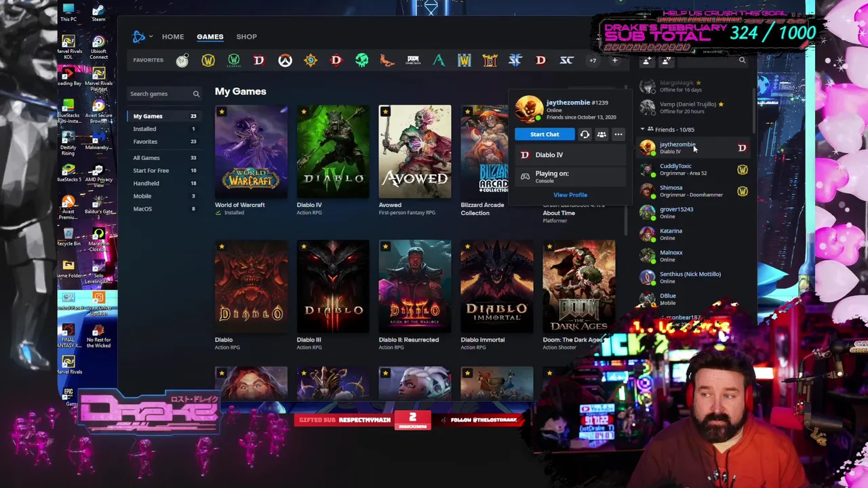Select the Mobile filter
The width and height of the screenshot is (868, 488).
click(x=165, y=196)
